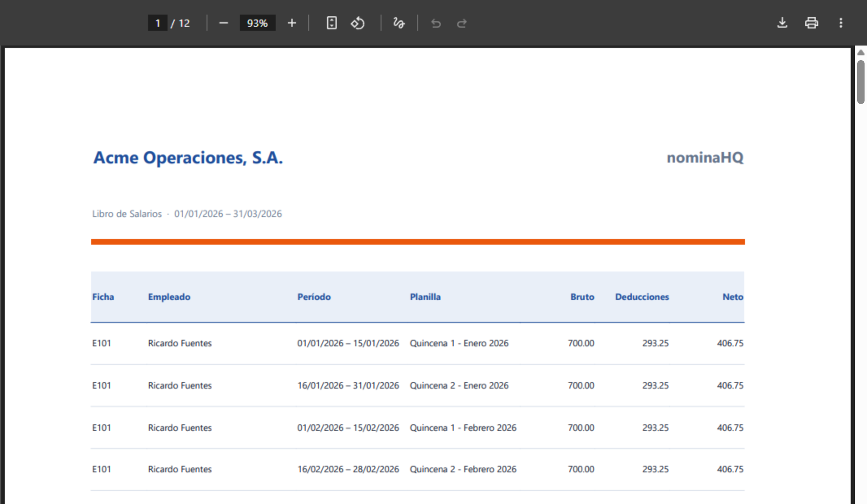Click the Quincena 1 - Enero 2026 cell
867x504 pixels.
coord(459,343)
